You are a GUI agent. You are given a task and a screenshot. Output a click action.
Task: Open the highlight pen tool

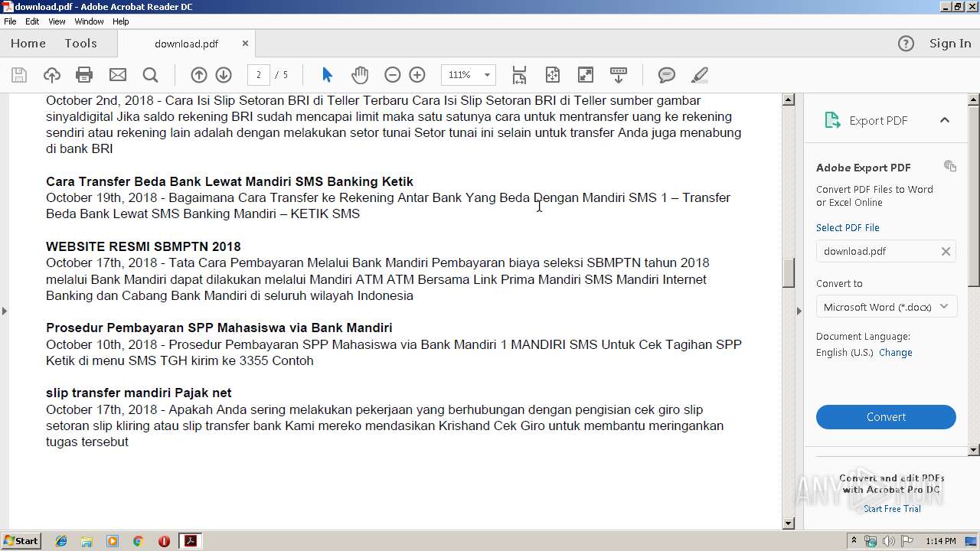click(699, 74)
